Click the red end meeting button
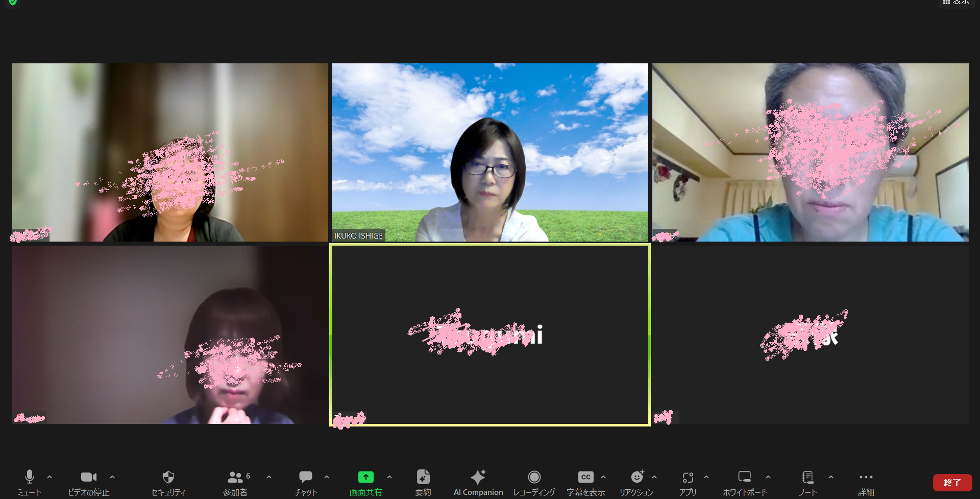 pyautogui.click(x=952, y=482)
